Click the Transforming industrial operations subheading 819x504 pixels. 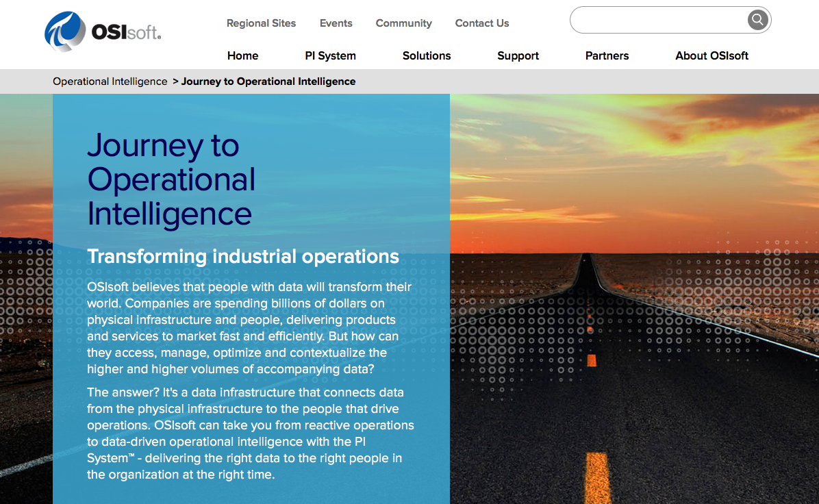[x=243, y=256]
